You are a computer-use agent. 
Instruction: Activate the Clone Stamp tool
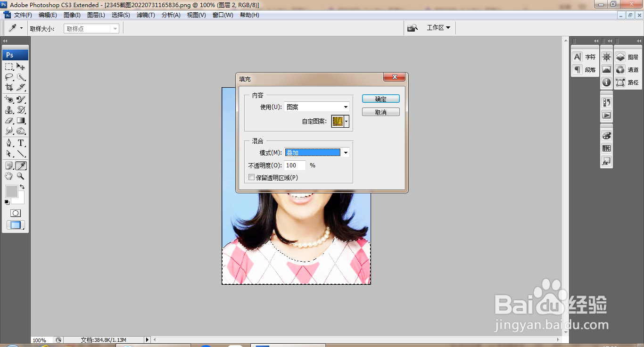(x=9, y=110)
